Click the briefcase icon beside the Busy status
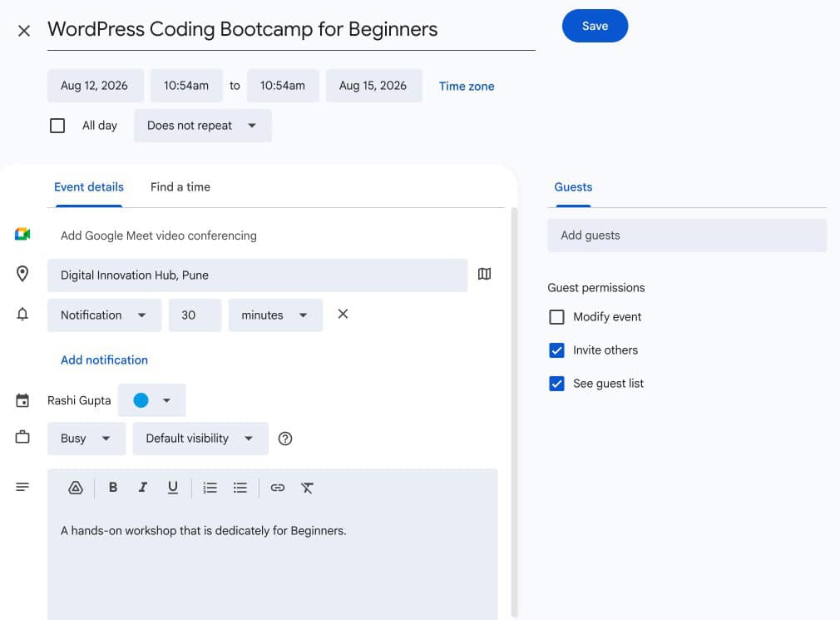This screenshot has width=840, height=620. pos(22,437)
